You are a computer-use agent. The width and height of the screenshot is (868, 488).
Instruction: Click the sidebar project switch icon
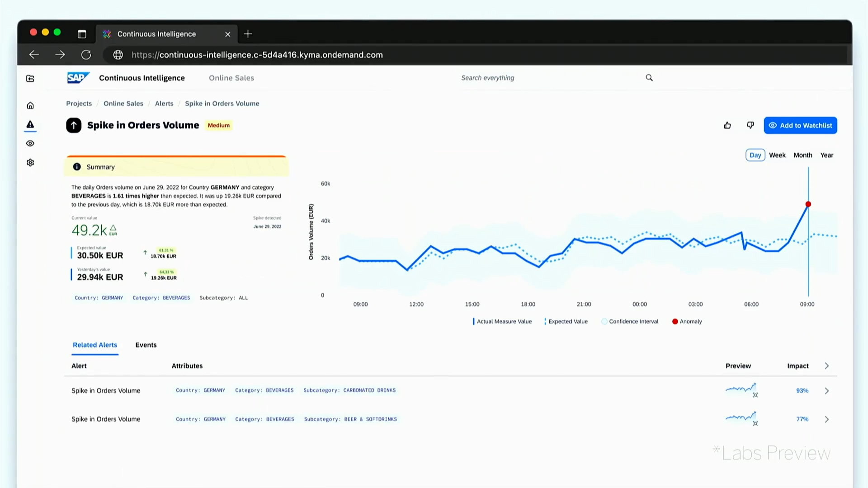click(30, 79)
